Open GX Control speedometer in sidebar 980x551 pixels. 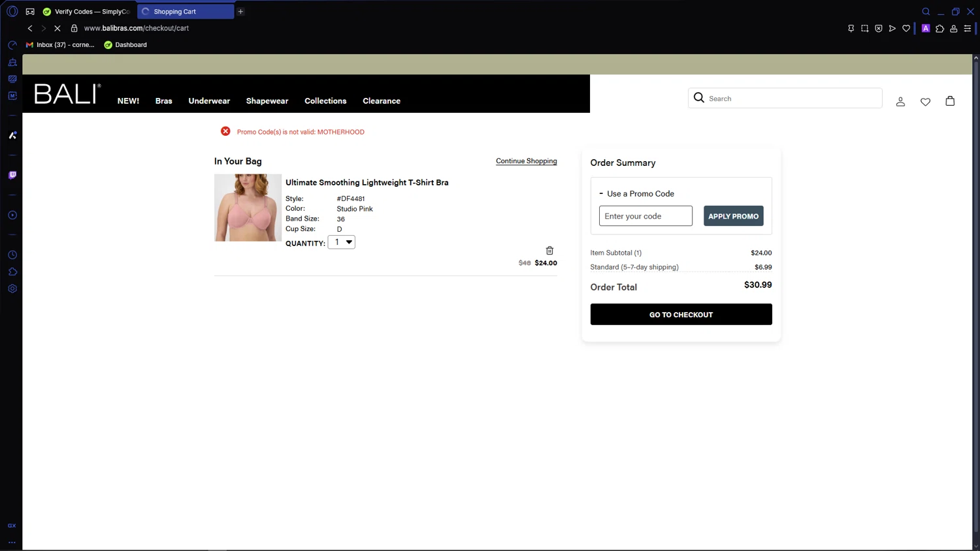(x=12, y=45)
